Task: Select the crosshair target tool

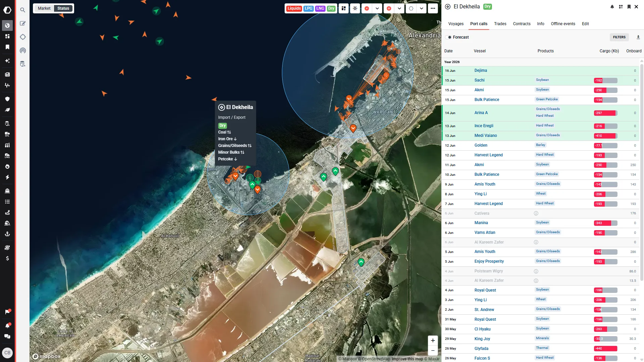Action: tap(22, 37)
